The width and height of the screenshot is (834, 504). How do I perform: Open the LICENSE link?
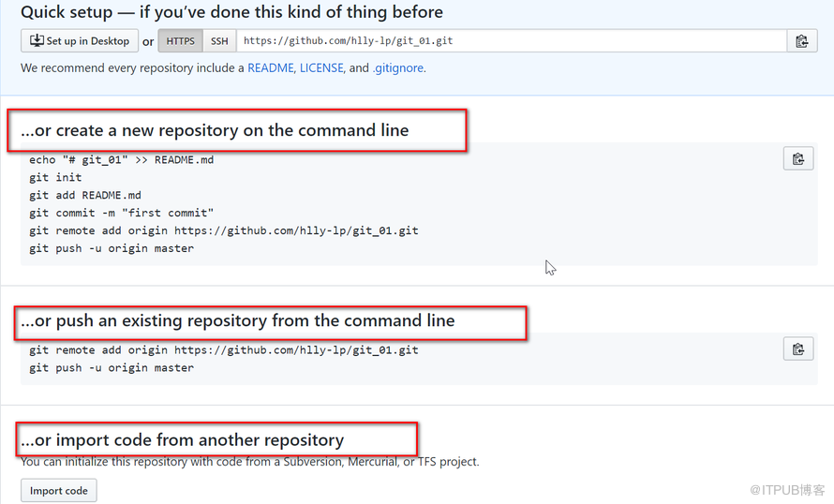coord(321,68)
